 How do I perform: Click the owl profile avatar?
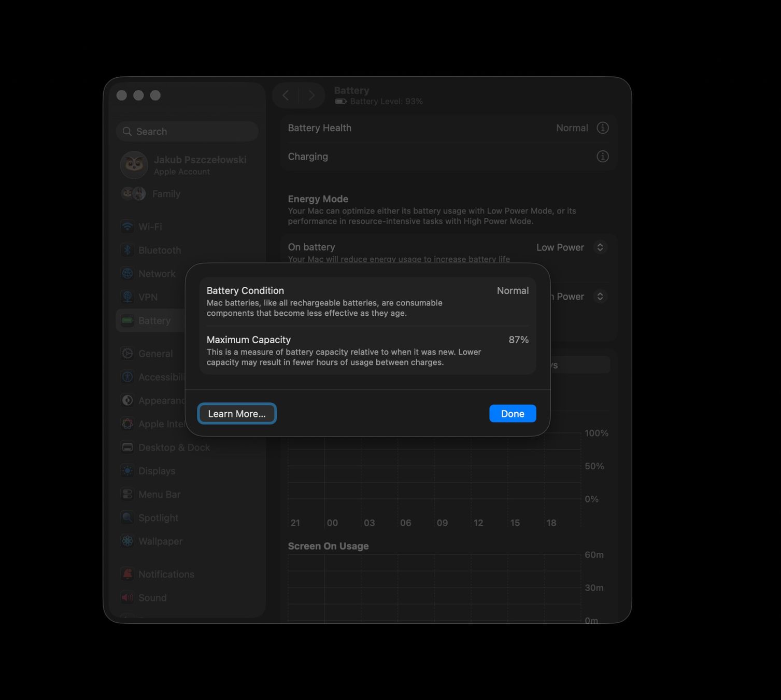(x=134, y=165)
